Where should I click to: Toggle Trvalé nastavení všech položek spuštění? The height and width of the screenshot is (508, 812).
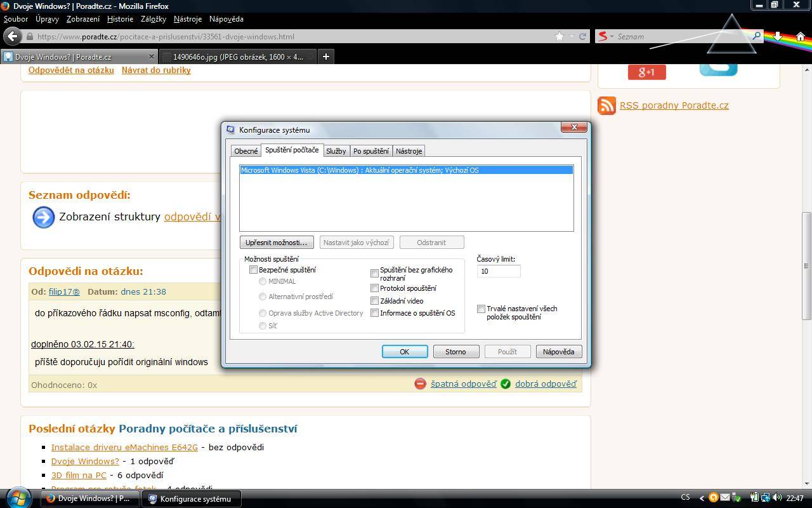[x=481, y=309]
